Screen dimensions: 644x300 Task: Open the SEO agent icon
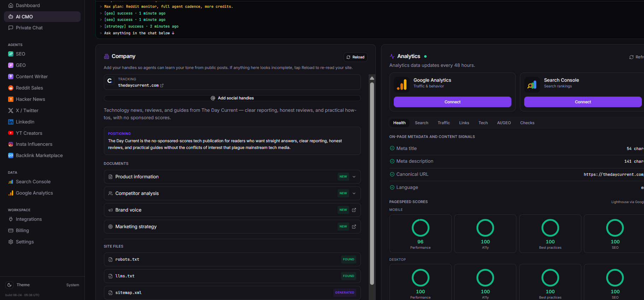click(11, 54)
